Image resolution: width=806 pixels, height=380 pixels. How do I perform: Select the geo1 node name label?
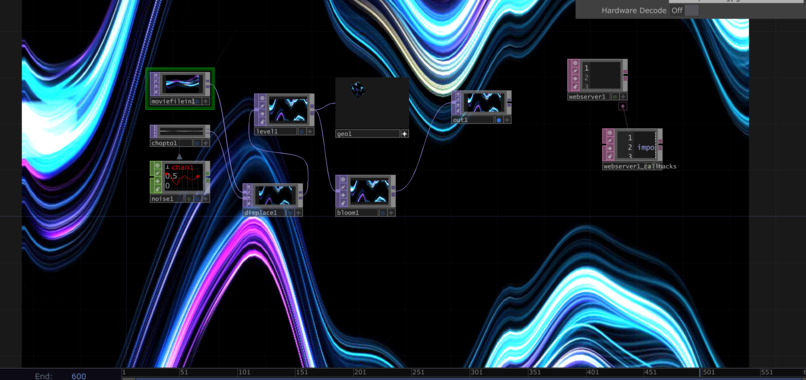(345, 134)
